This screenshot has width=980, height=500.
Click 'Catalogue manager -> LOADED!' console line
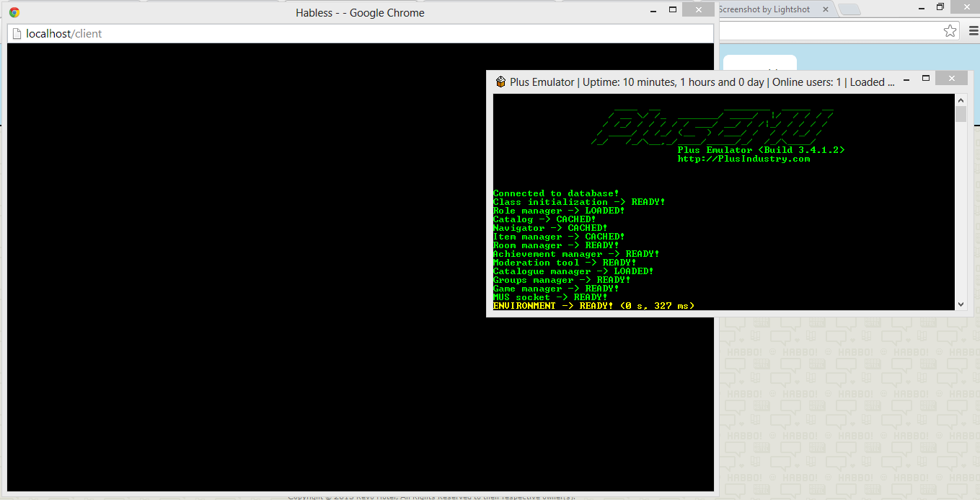pyautogui.click(x=573, y=271)
